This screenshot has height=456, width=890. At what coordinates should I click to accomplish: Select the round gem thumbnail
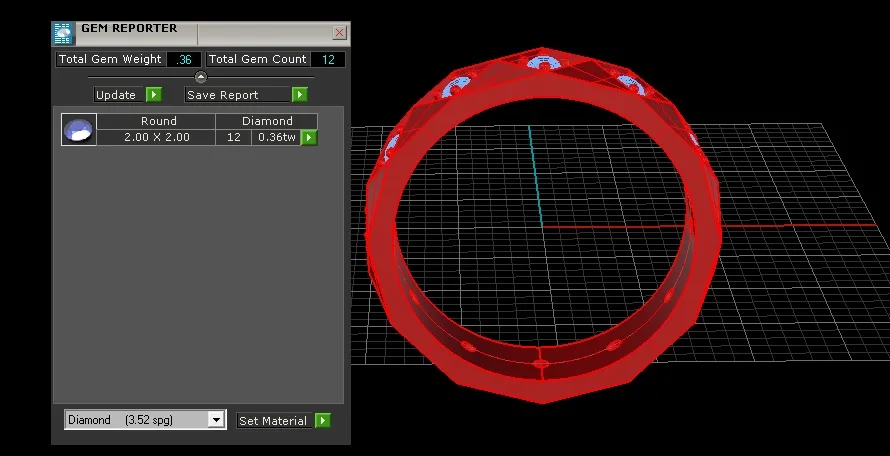(x=79, y=129)
